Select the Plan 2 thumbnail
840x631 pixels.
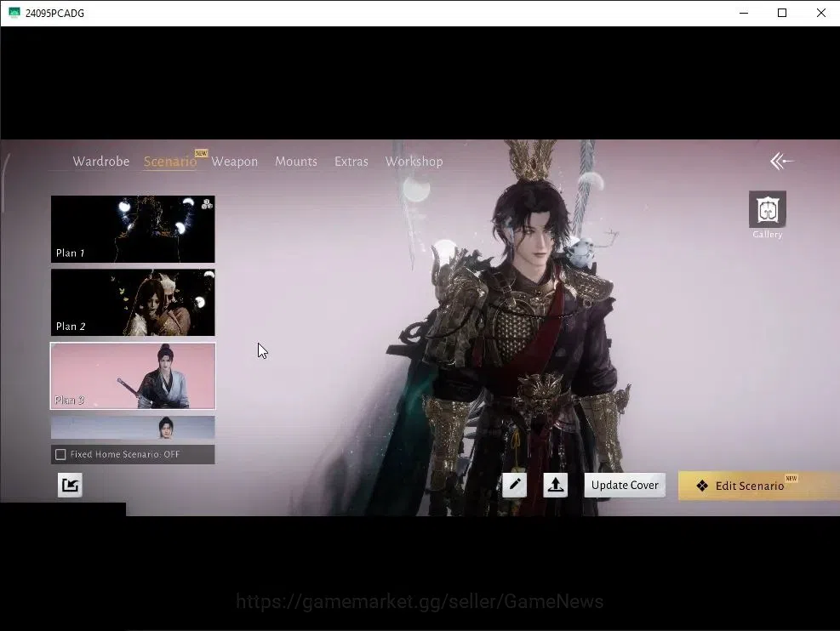point(133,303)
